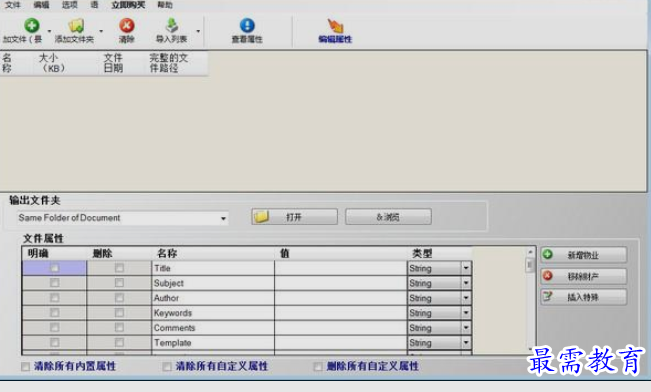
Task: Open the 选项 menu
Action: [69, 5]
